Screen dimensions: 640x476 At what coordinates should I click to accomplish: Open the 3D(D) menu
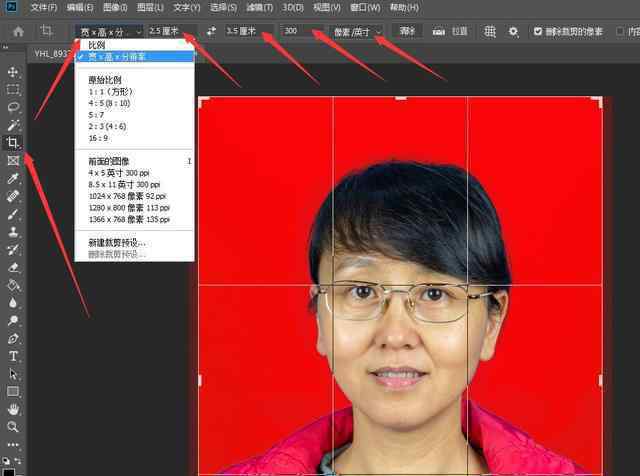[293, 7]
